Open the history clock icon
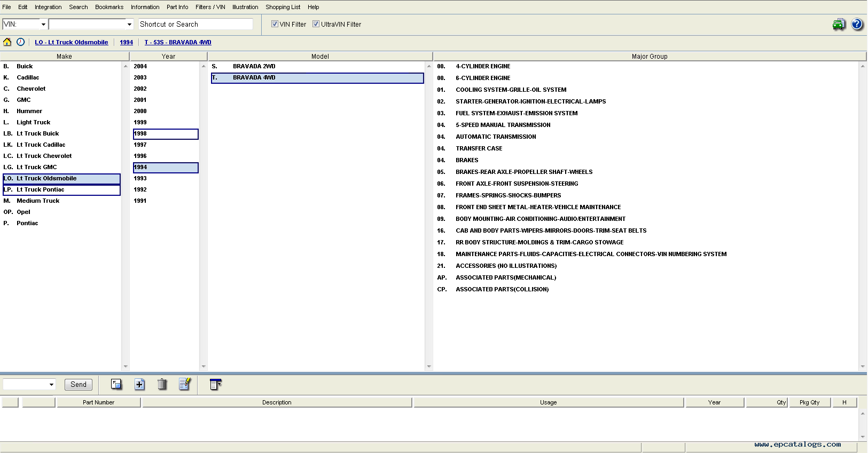868x453 pixels. 20,42
